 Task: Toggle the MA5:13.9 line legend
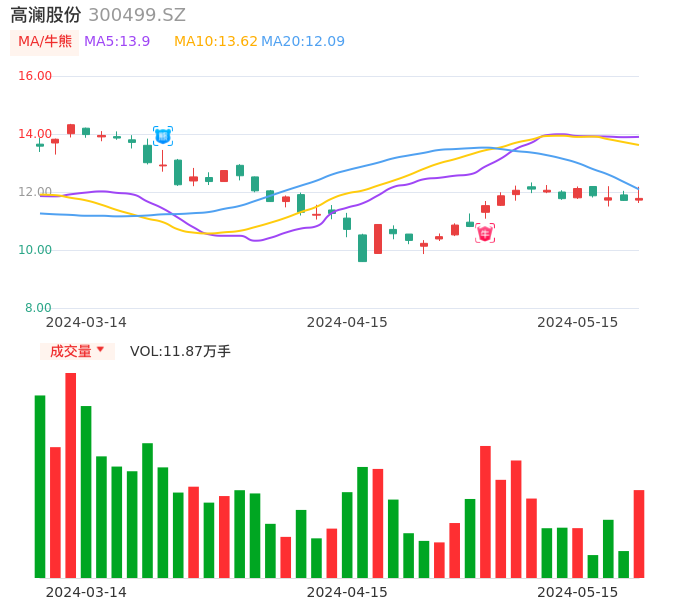click(117, 41)
